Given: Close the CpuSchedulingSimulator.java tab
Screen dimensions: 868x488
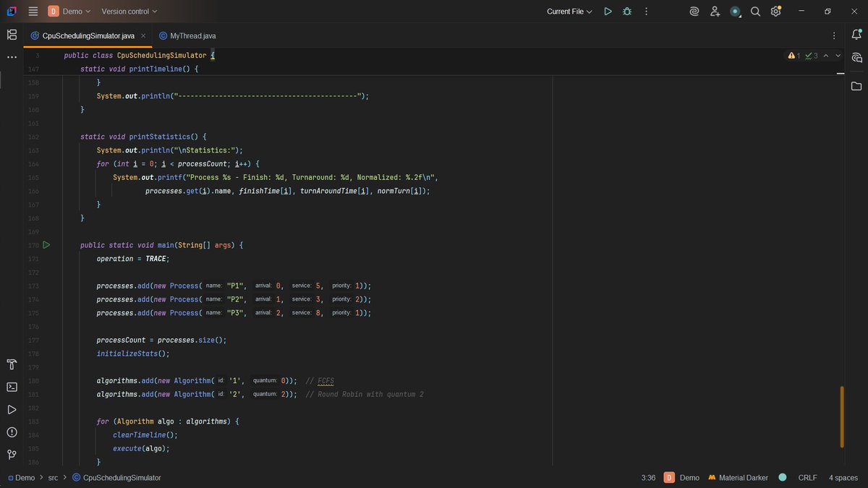Looking at the screenshot, I should 143,35.
